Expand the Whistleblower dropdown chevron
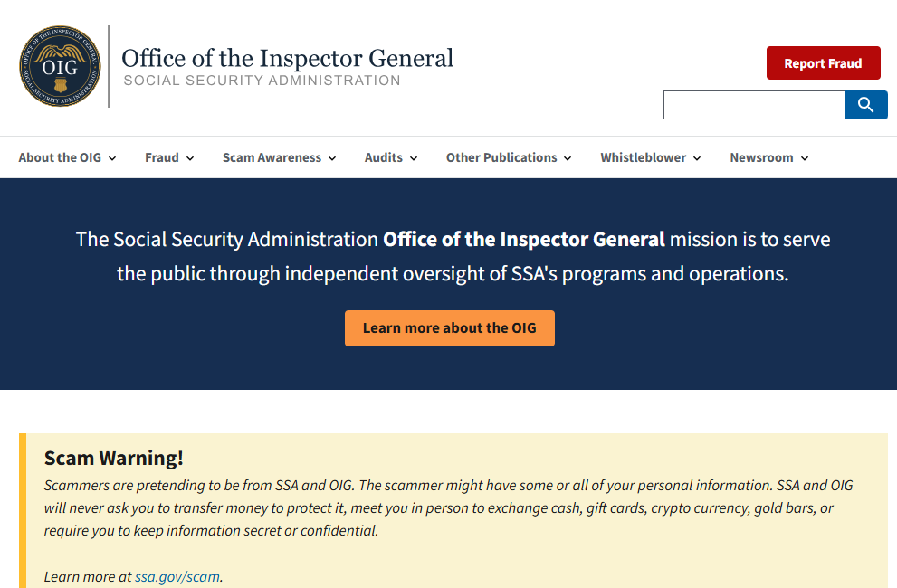The height and width of the screenshot is (588, 897). click(x=697, y=157)
